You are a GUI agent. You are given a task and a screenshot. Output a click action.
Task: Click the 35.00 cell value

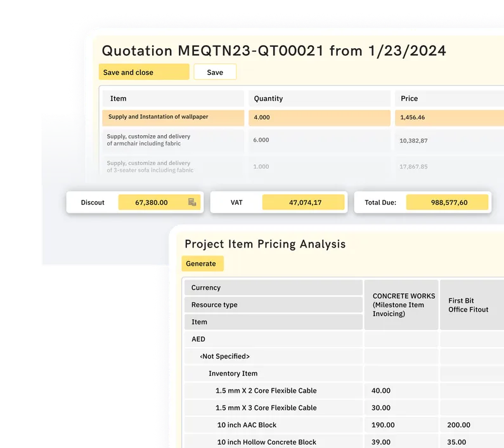coord(456,442)
